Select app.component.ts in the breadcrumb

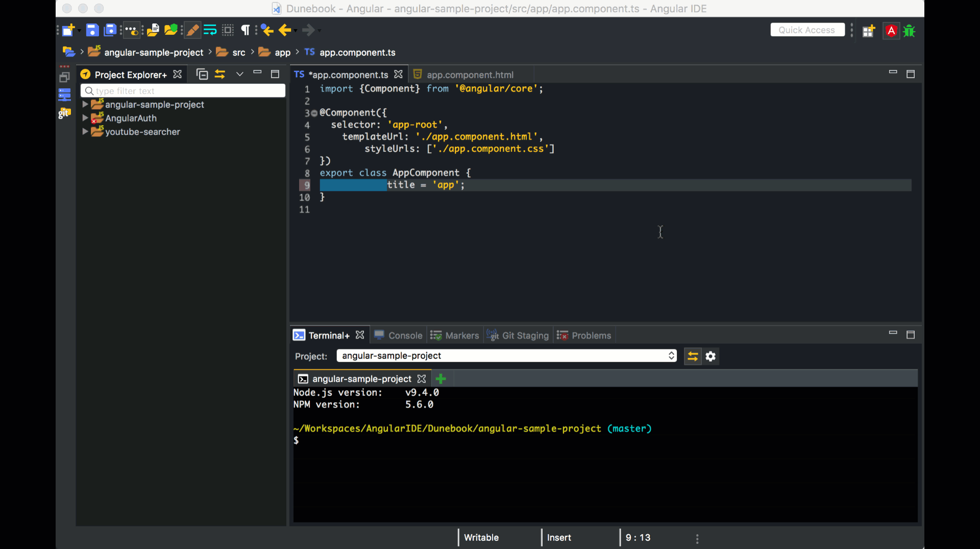[x=357, y=53]
